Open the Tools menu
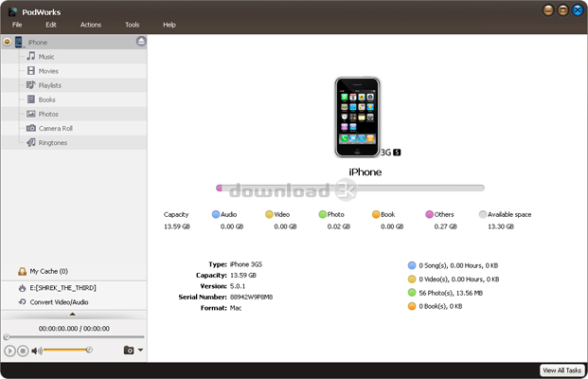Screen dimensions: 588x379 point(132,25)
